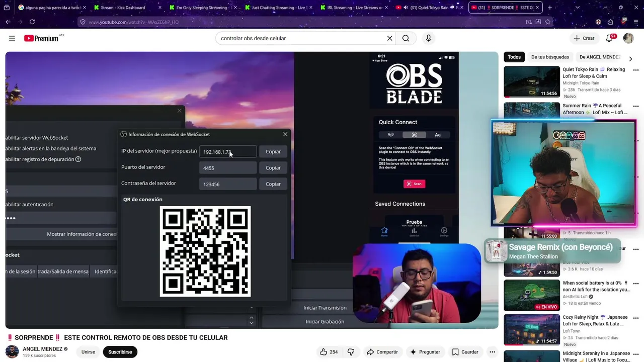The height and width of the screenshot is (362, 644).
Task: Open options for Quiet Tokyo Rain video
Action: pos(636,70)
